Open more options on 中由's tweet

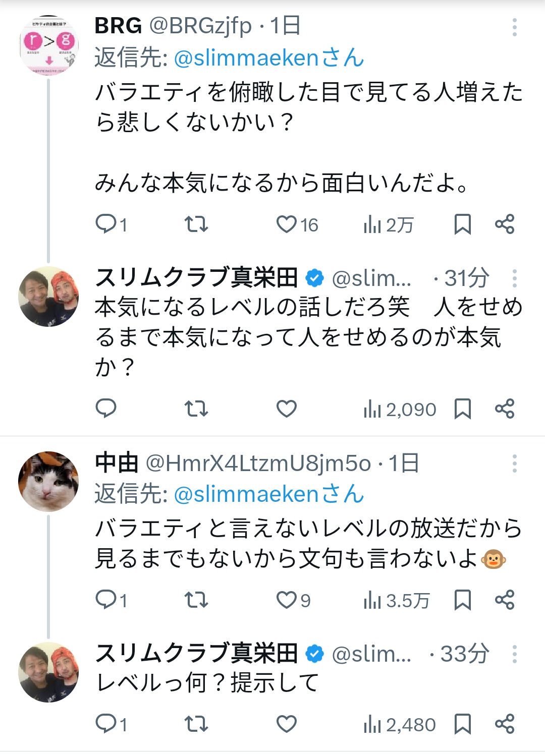[514, 463]
